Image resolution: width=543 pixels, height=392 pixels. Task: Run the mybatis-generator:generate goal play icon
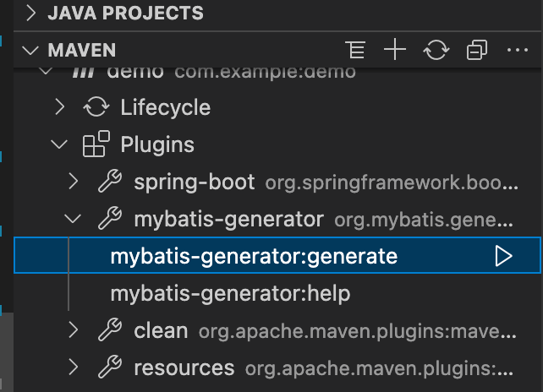pyautogui.click(x=503, y=256)
